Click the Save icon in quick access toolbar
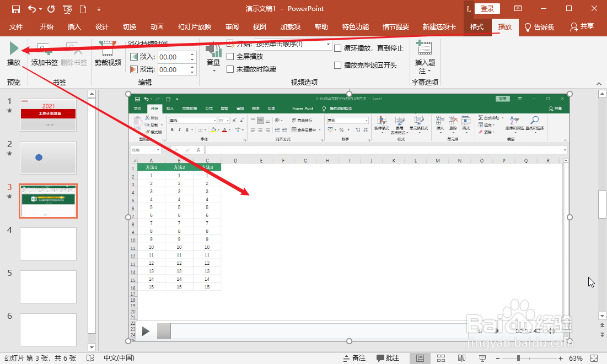The width and height of the screenshot is (607, 364). coord(15,9)
